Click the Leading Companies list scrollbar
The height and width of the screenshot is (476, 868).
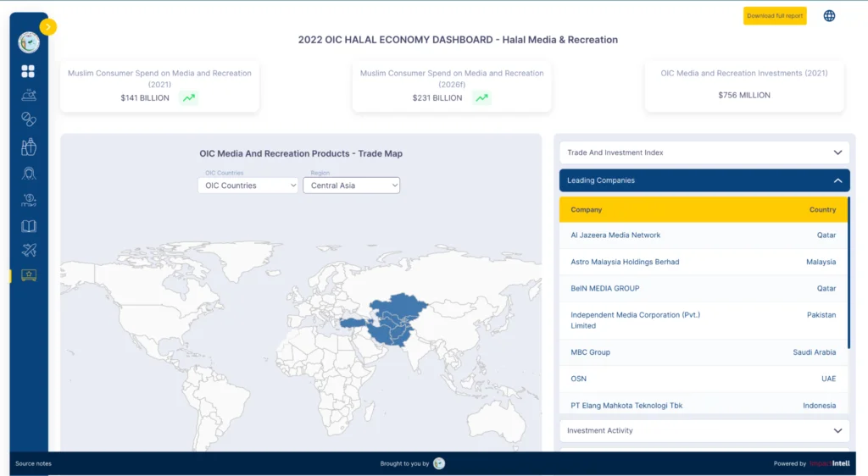pyautogui.click(x=849, y=273)
